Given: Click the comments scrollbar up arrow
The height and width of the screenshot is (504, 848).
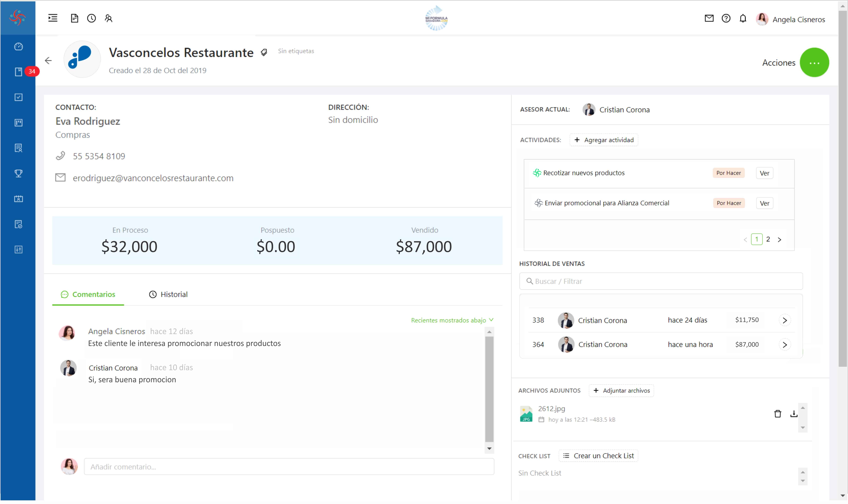Looking at the screenshot, I should 489,332.
